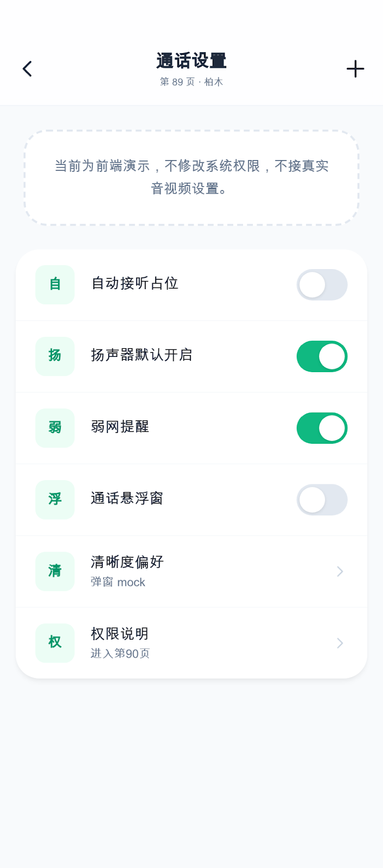Image resolution: width=383 pixels, height=868 pixels.
Task: Tap the 清 clarity icon badge
Action: tap(55, 571)
